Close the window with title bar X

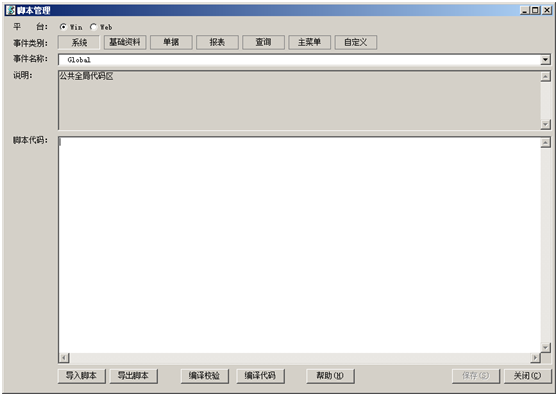tap(547, 10)
